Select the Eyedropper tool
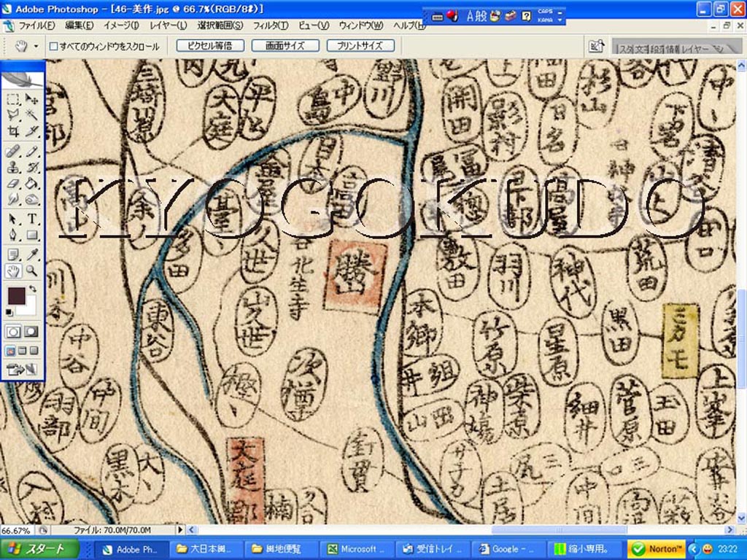Screen dimensions: 747x560 (31, 256)
